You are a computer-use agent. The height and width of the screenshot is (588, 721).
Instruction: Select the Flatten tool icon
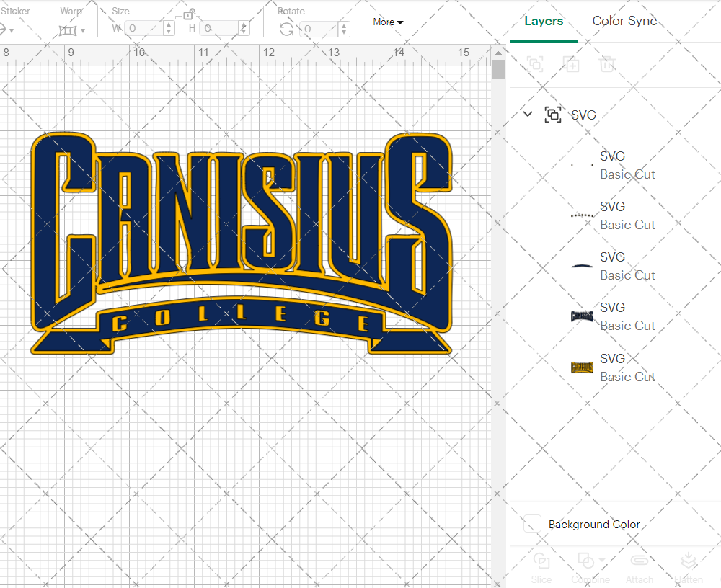[x=689, y=562]
